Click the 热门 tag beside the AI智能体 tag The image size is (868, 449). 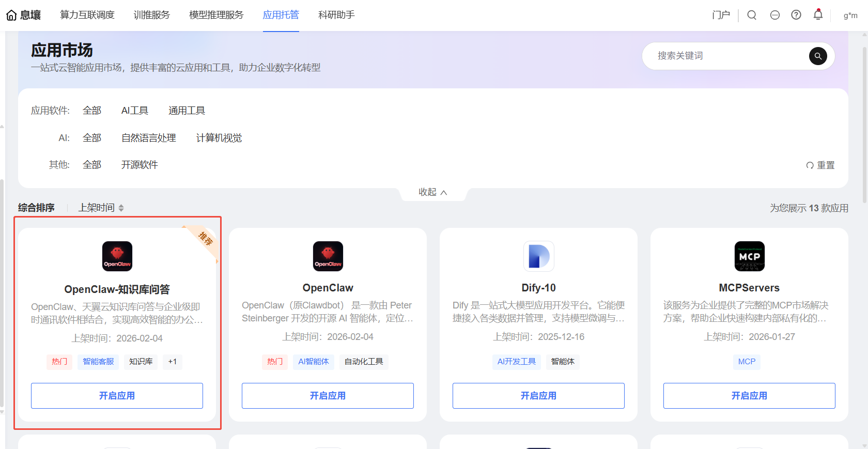[x=275, y=362]
